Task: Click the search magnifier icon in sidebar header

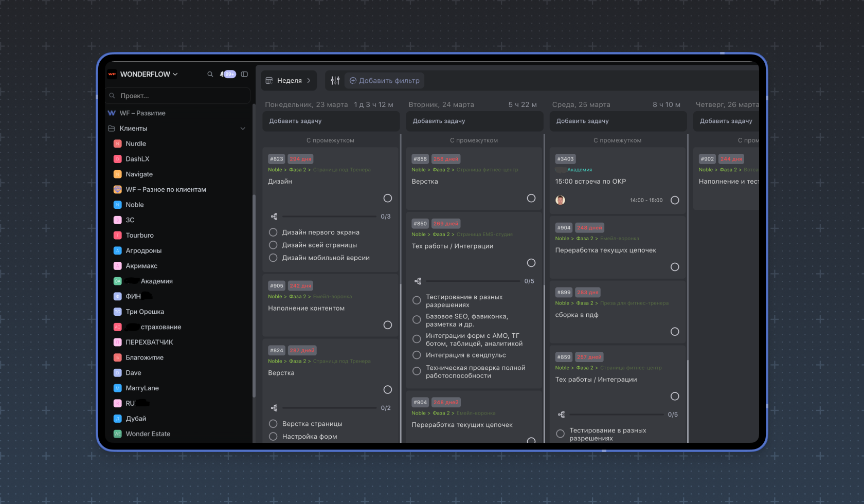Action: tap(210, 74)
